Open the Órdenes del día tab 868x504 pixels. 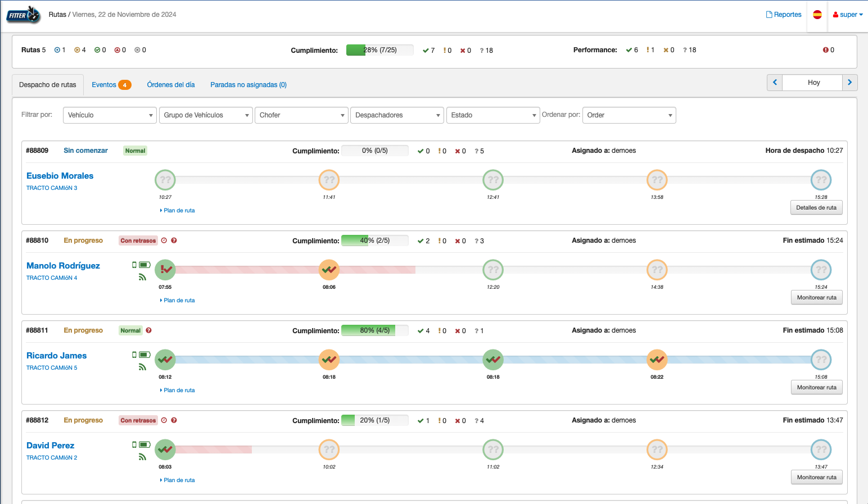pos(171,85)
